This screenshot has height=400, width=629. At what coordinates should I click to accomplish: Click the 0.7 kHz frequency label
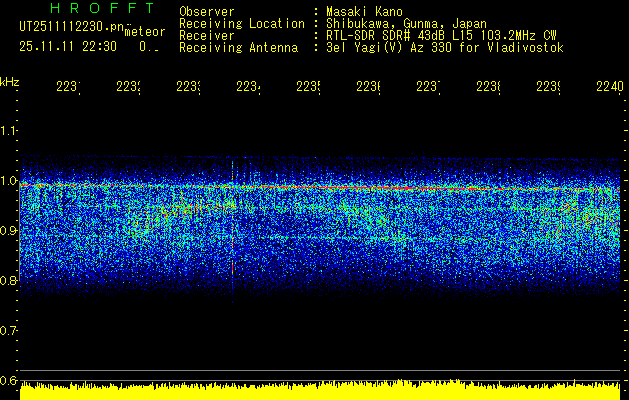pyautogui.click(x=9, y=330)
